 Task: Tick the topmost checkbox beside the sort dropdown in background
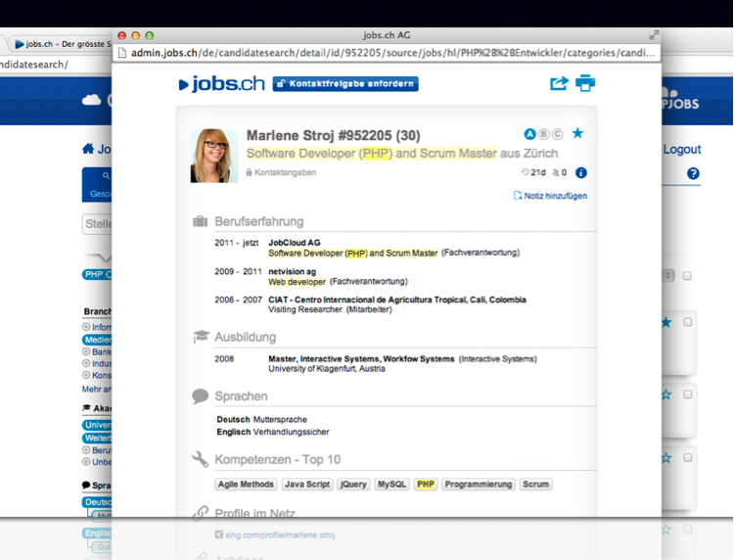[687, 276]
